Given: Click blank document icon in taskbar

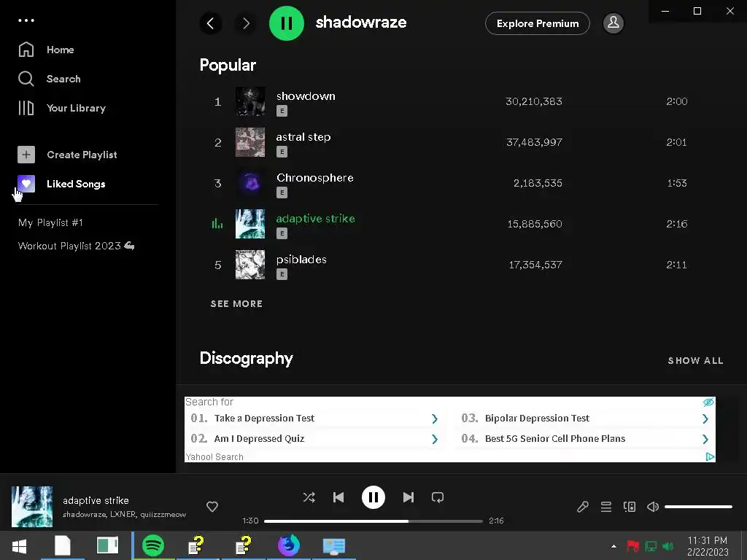Looking at the screenshot, I should pos(63,545).
